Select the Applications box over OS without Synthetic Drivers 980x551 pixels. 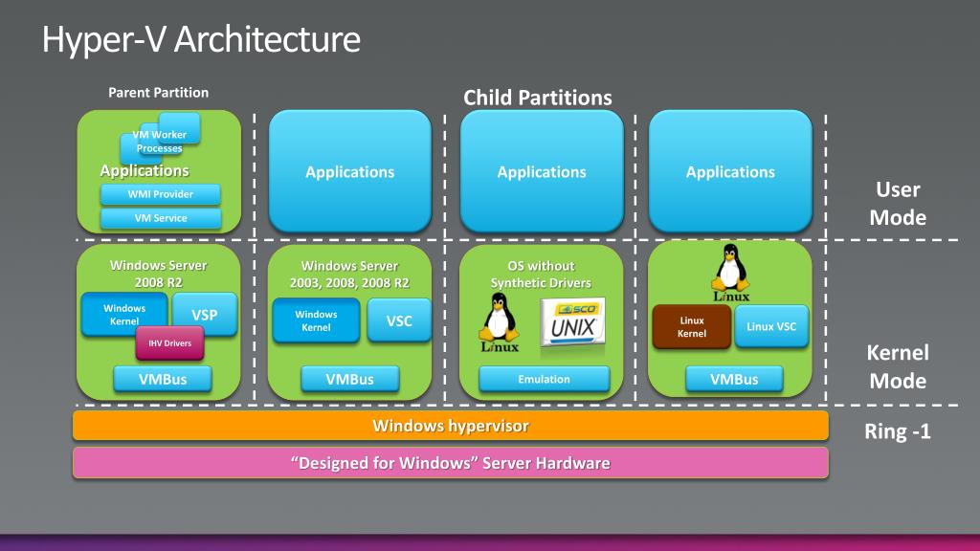[542, 171]
